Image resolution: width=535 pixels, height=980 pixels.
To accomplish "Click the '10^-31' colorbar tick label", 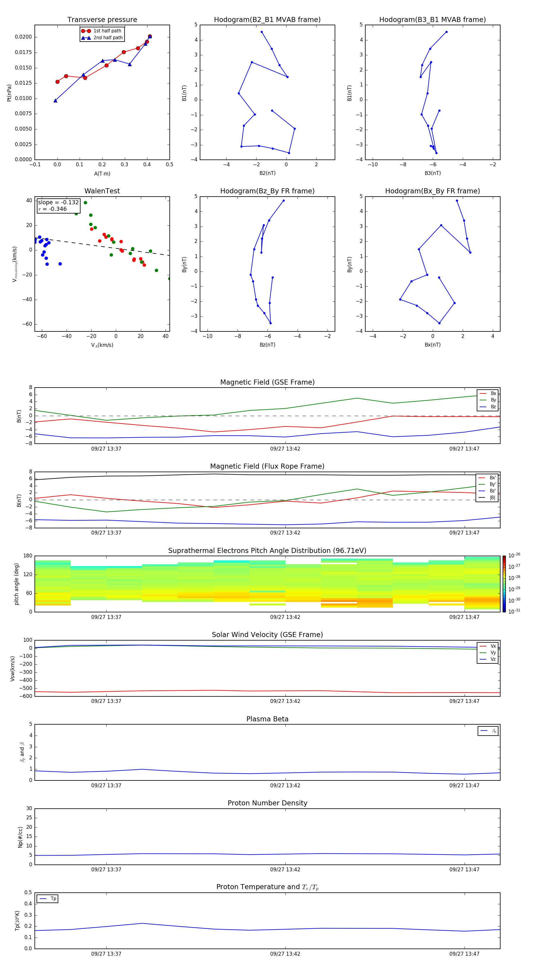I will [x=514, y=611].
